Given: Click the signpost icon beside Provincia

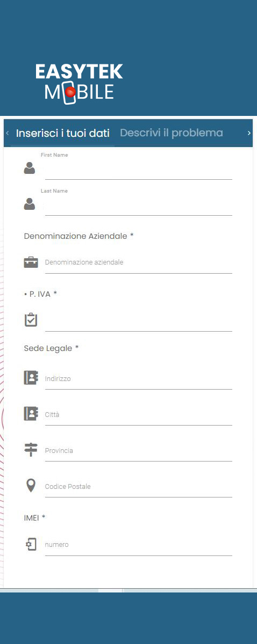Looking at the screenshot, I should click(x=31, y=450).
